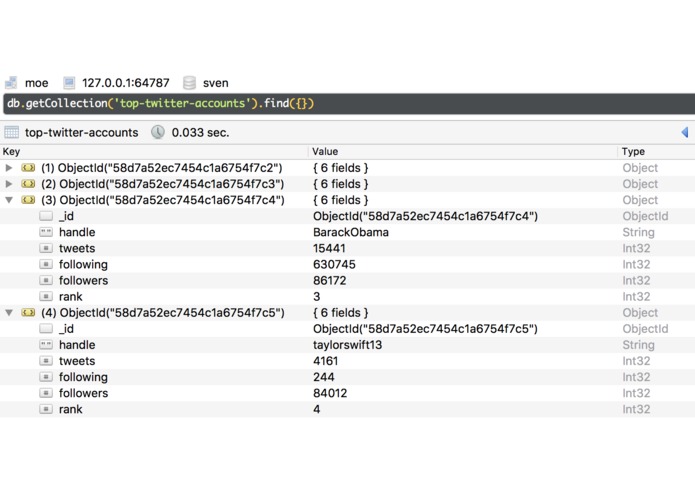Viewport: 695px width, 494px height.
Task: Collapse document (3) ending f7c4
Action: point(9,200)
